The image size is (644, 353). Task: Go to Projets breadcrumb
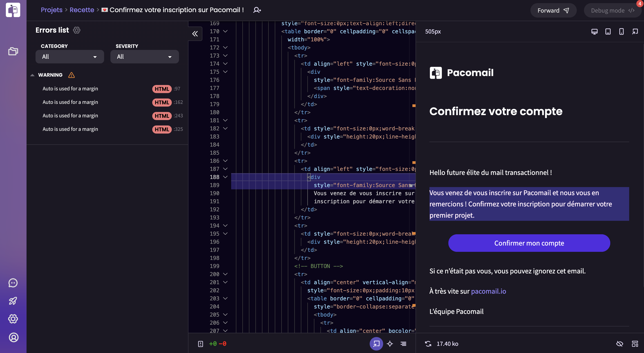click(x=51, y=10)
